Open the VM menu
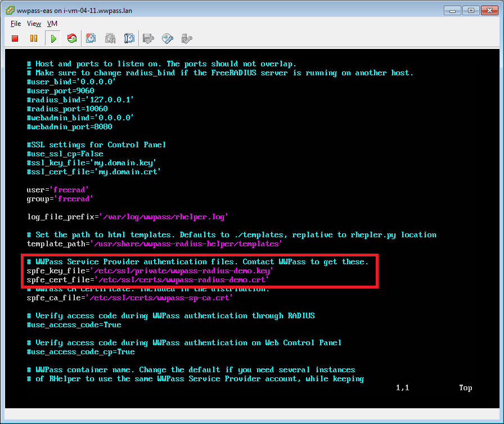The width and height of the screenshot is (504, 424). coord(52,24)
